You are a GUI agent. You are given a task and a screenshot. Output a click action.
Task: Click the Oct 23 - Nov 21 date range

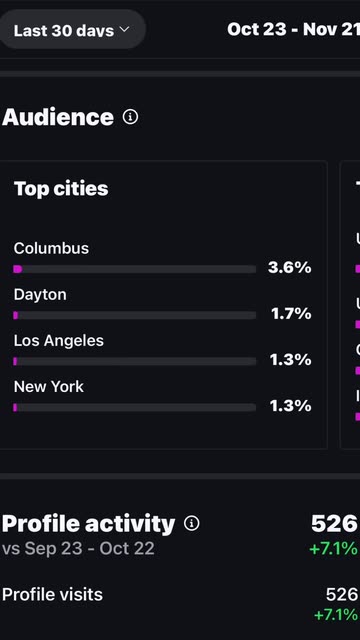click(x=293, y=29)
